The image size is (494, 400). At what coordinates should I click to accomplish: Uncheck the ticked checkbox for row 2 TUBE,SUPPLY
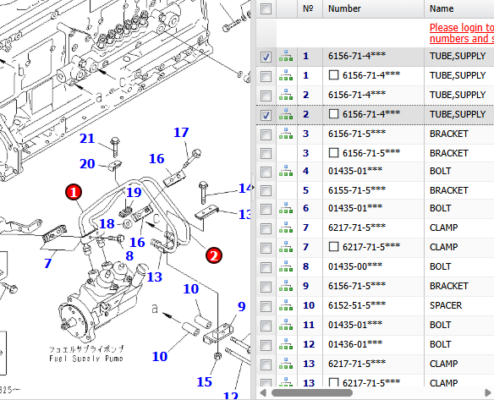[266, 115]
